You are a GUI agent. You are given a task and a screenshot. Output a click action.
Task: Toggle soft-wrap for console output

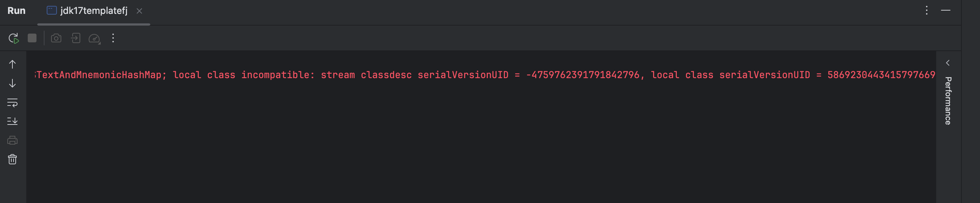[x=12, y=103]
